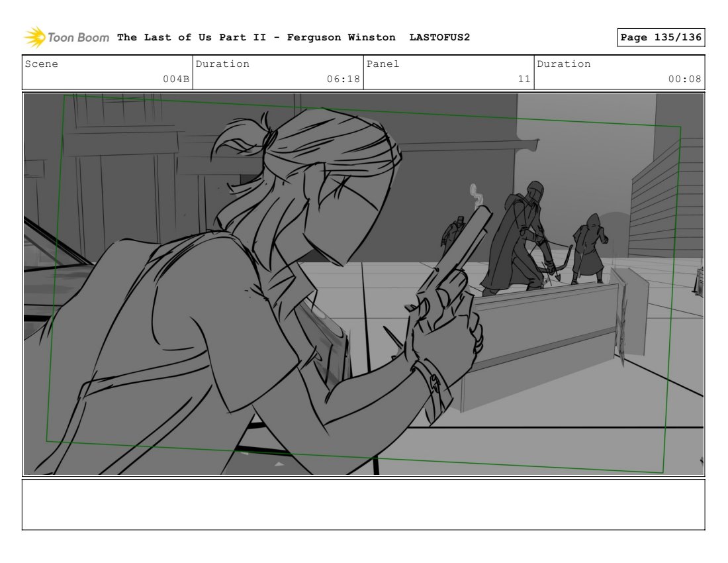Click the Toon Boom logo
The width and height of the screenshot is (728, 563).
(66, 37)
